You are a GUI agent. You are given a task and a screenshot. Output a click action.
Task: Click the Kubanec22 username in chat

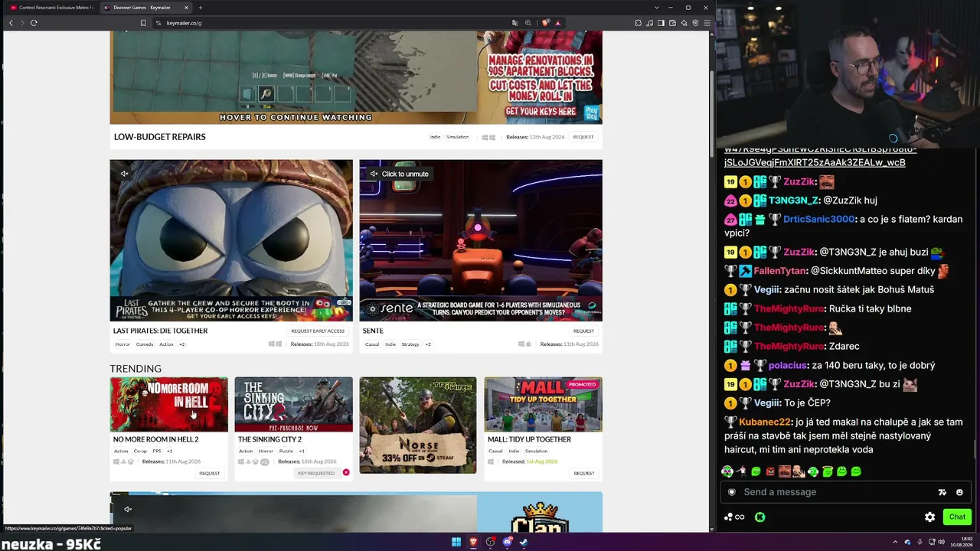coord(765,422)
